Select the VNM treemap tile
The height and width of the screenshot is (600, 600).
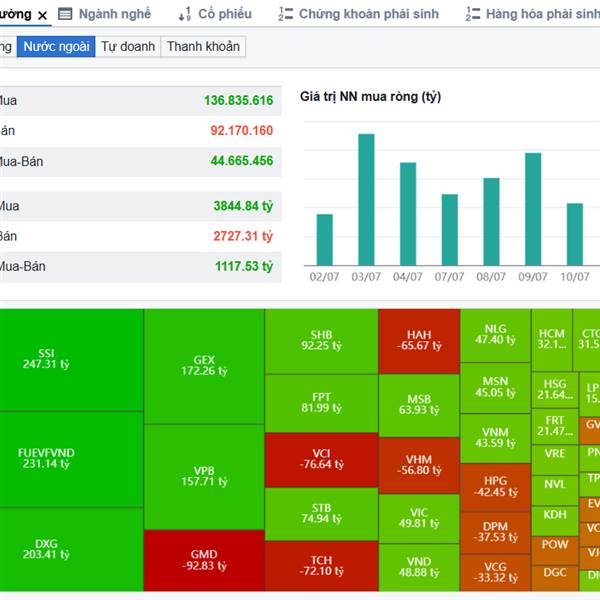(x=496, y=439)
